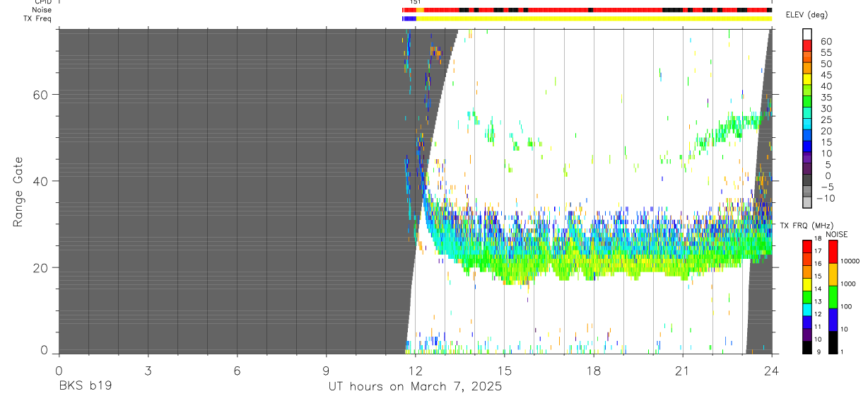This screenshot has width=868, height=401.
Task: Click the 'NOISE' colorbar title
Action: 838,234
